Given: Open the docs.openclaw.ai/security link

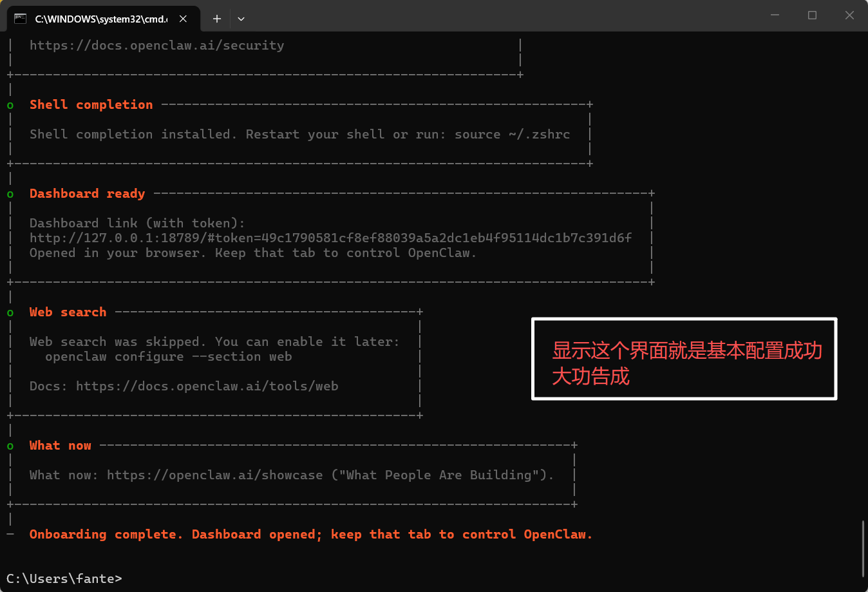Looking at the screenshot, I should [156, 45].
